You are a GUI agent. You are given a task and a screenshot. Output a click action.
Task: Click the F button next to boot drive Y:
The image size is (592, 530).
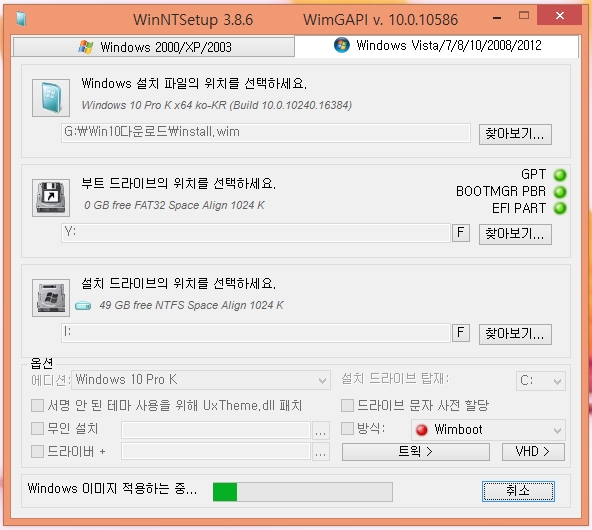[x=461, y=233]
